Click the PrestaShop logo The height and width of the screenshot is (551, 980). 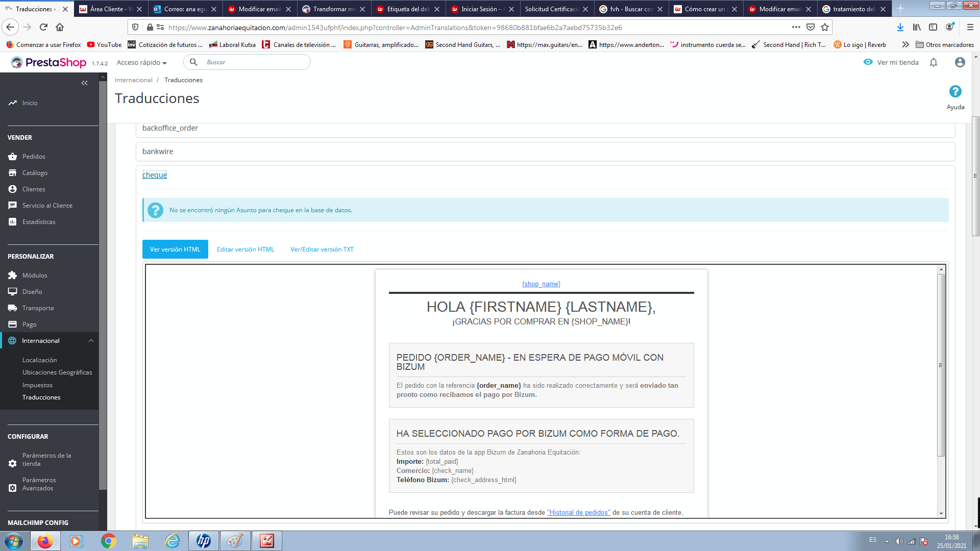[x=49, y=62]
